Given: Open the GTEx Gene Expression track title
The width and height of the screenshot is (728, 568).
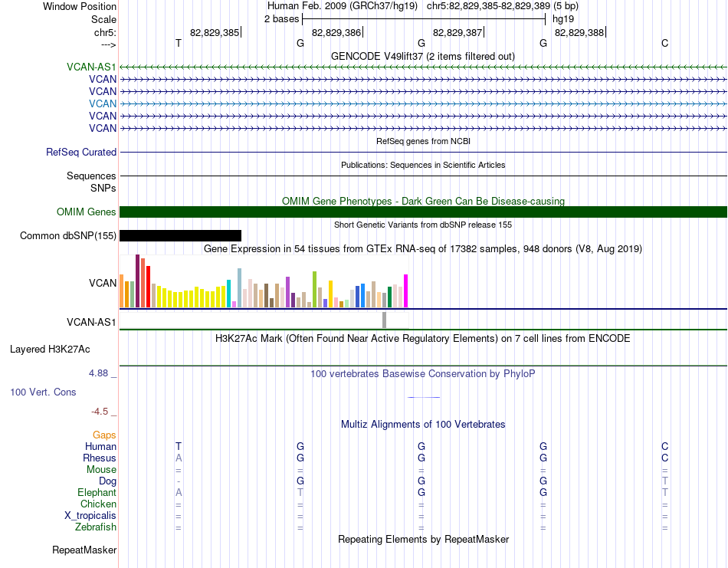Looking at the screenshot, I should point(423,248).
